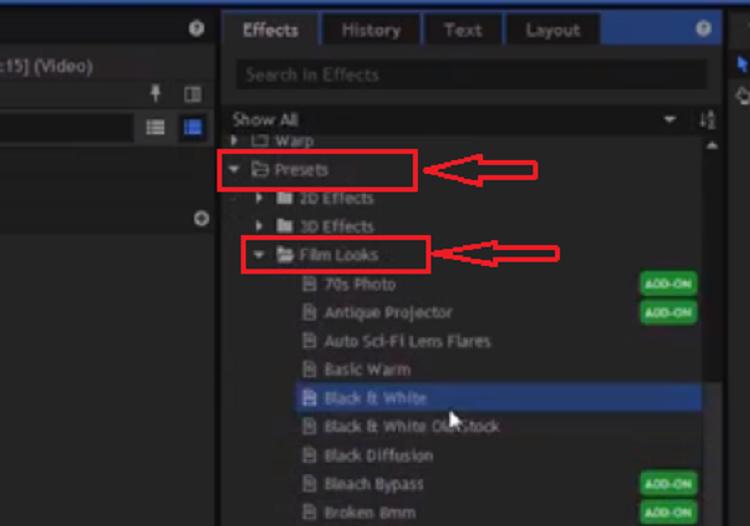Expand the 2D Effects folder
This screenshot has width=750, height=526.
[259, 198]
